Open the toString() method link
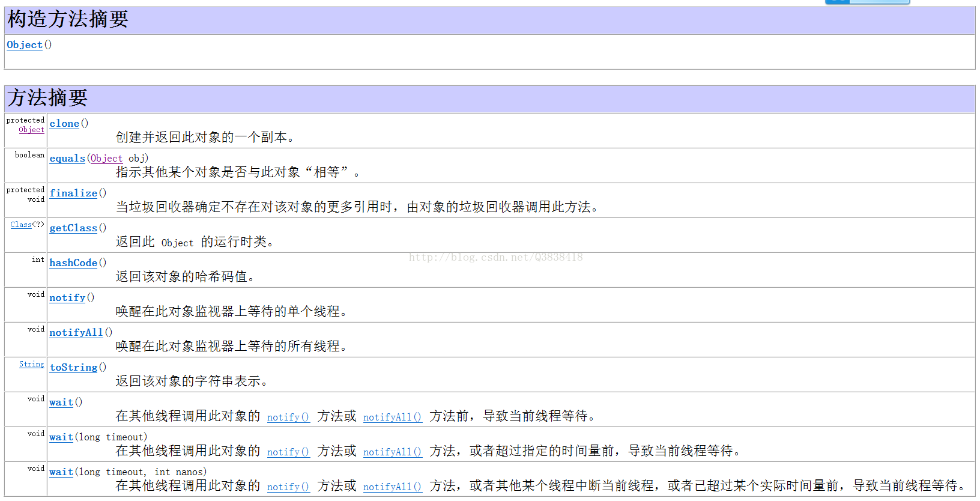 tap(73, 368)
